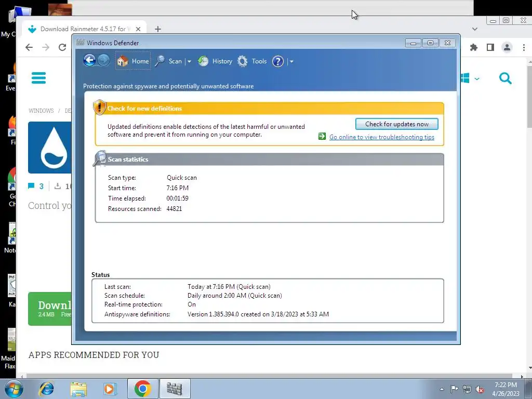Open a new Chrome tab

point(158,29)
